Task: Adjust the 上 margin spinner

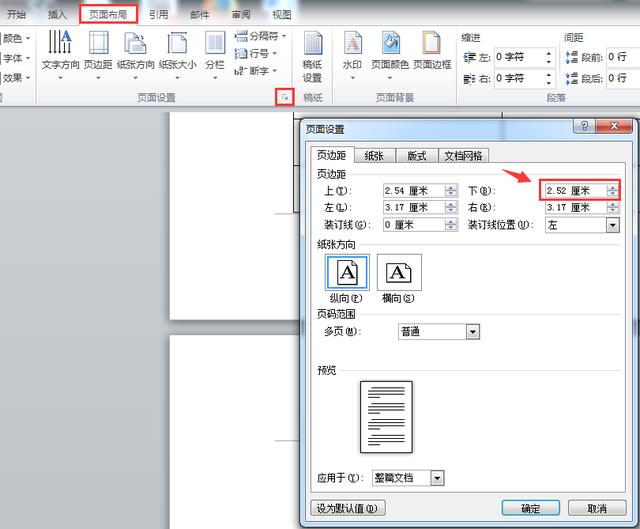Action: click(451, 191)
